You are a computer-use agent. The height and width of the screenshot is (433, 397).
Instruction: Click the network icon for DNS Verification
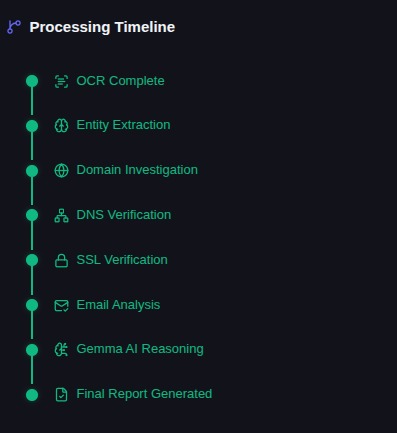[x=61, y=215]
